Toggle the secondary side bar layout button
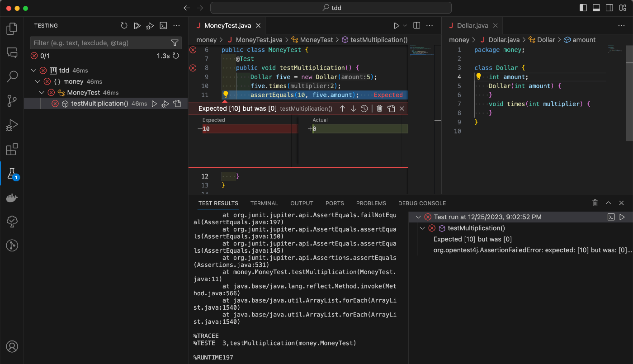The width and height of the screenshot is (633, 364). click(609, 8)
